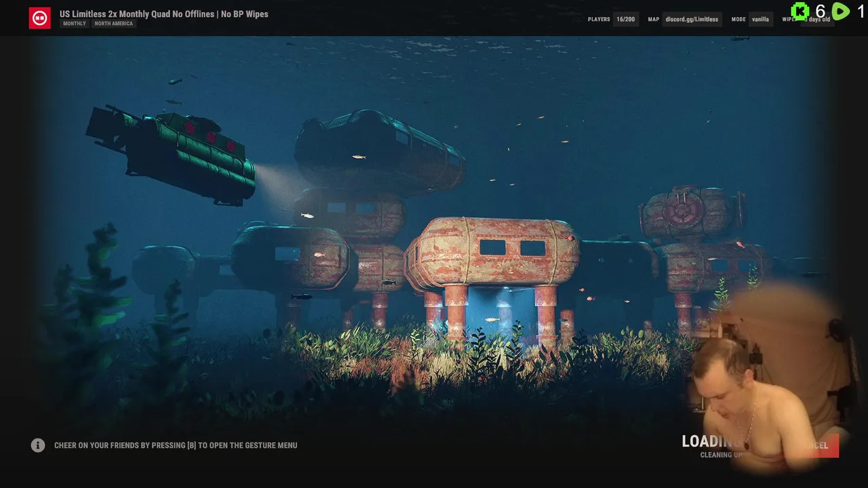
Task: Click the NORTH AMERICA server tag
Action: click(114, 24)
